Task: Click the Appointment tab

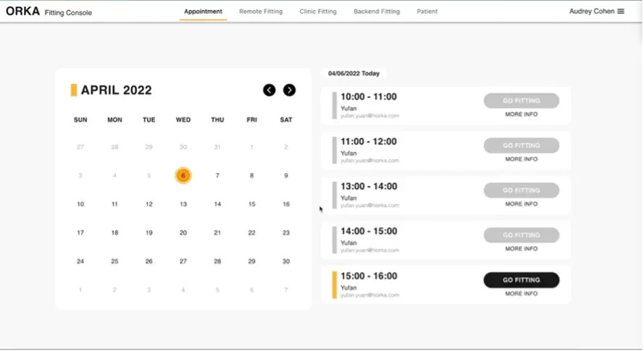Action: pos(203,12)
